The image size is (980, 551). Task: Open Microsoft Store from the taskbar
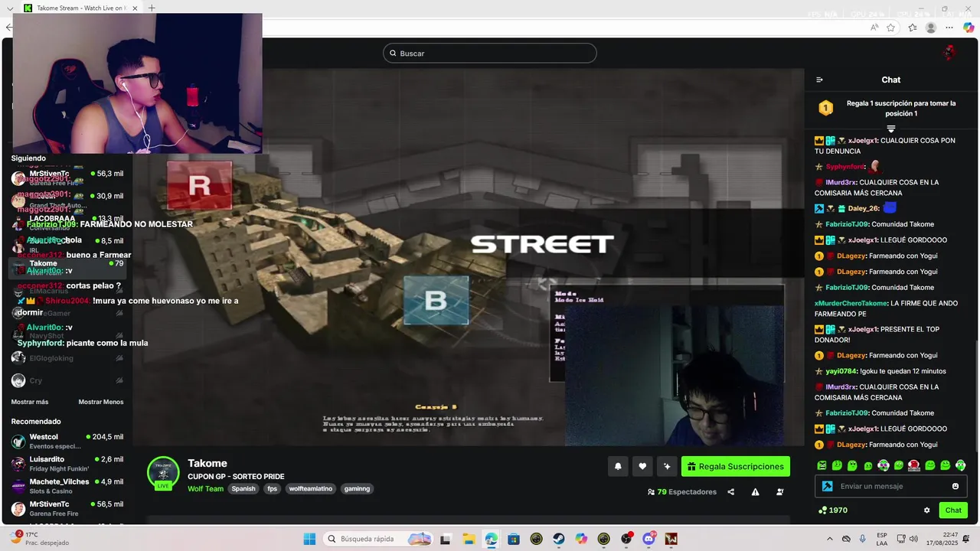[513, 539]
